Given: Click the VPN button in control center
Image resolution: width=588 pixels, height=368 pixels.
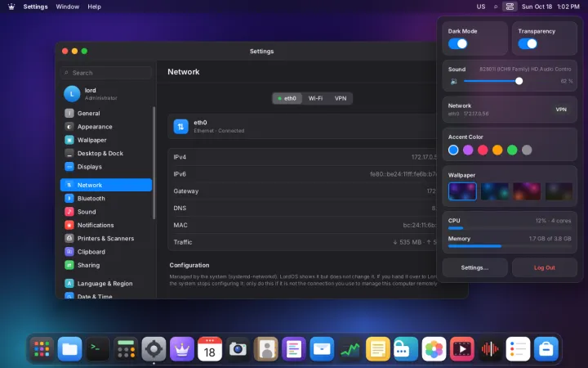Looking at the screenshot, I should click(561, 110).
